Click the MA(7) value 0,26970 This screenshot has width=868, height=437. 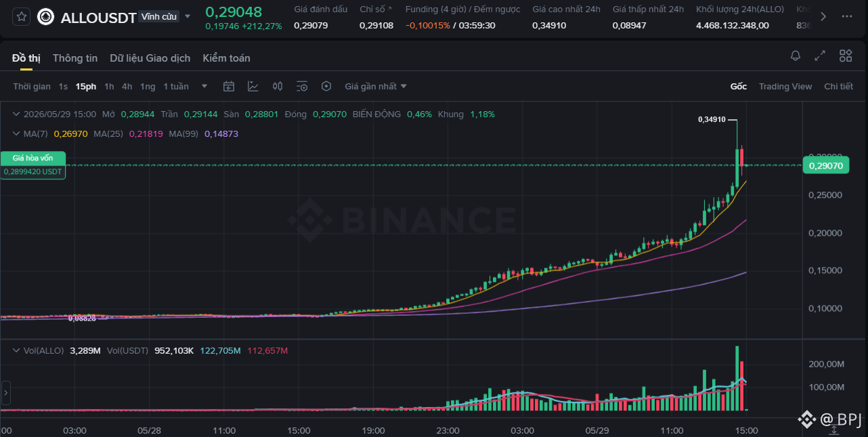pos(70,133)
